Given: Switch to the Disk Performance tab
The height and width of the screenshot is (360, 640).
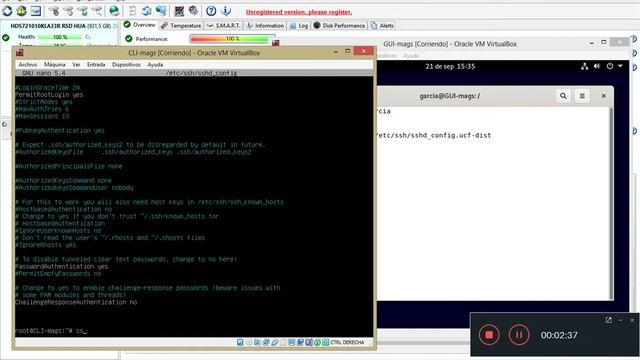Looking at the screenshot, I should point(339,25).
